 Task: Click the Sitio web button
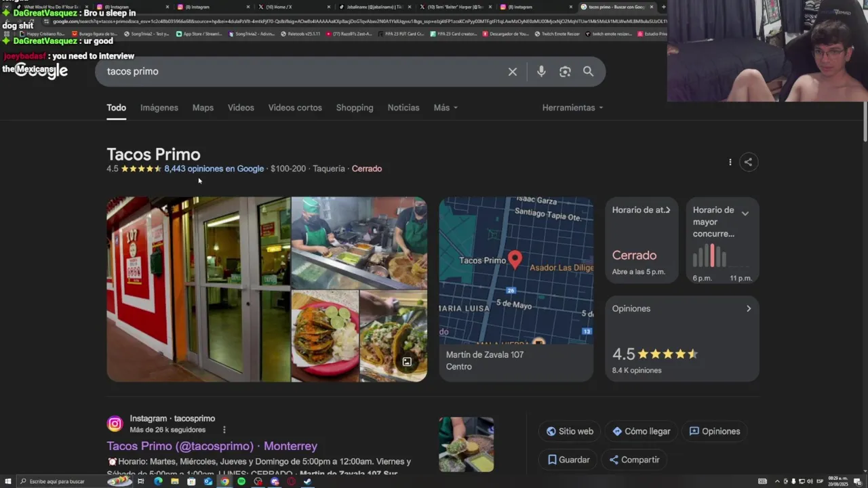point(570,431)
